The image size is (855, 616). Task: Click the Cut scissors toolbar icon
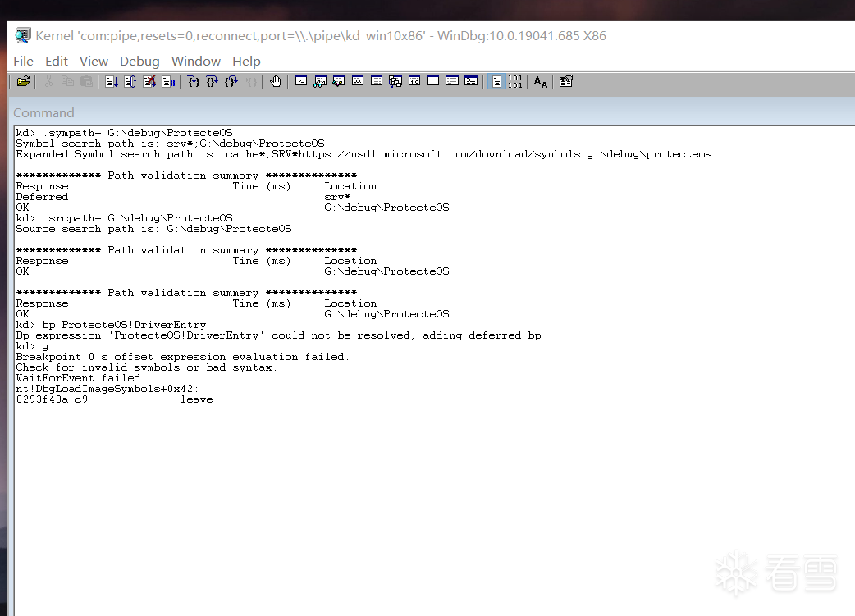click(x=48, y=82)
